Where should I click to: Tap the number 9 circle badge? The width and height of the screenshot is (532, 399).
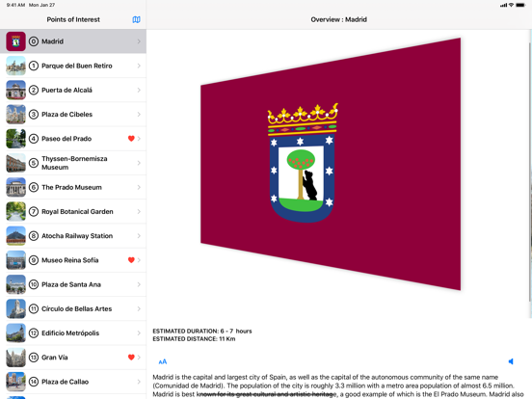[33, 260]
